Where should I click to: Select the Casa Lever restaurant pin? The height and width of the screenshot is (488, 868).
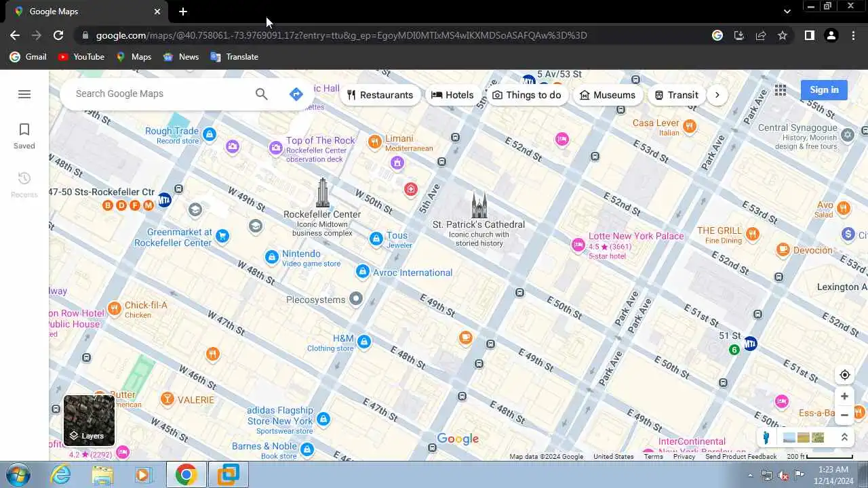[x=690, y=125]
